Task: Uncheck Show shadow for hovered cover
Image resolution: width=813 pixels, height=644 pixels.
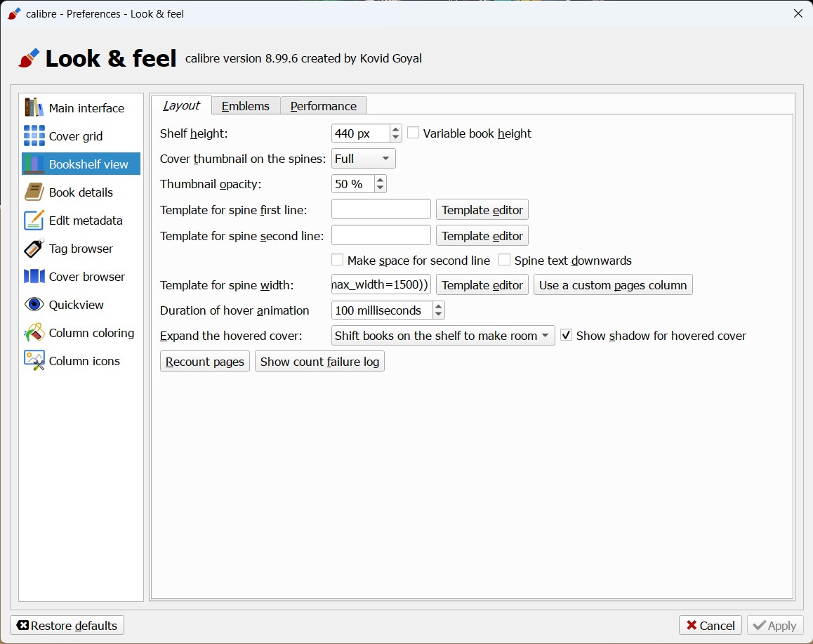Action: coord(566,335)
